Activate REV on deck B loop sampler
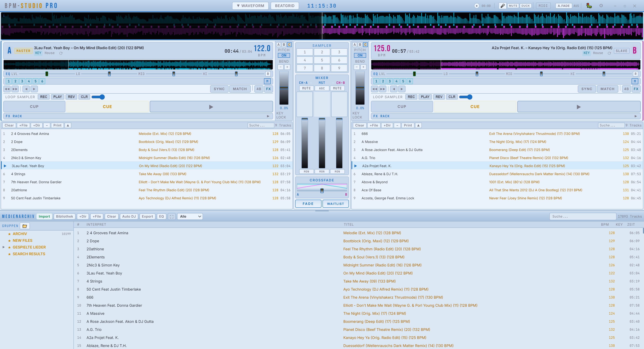Image resolution: width=644 pixels, height=349 pixels. tap(439, 97)
